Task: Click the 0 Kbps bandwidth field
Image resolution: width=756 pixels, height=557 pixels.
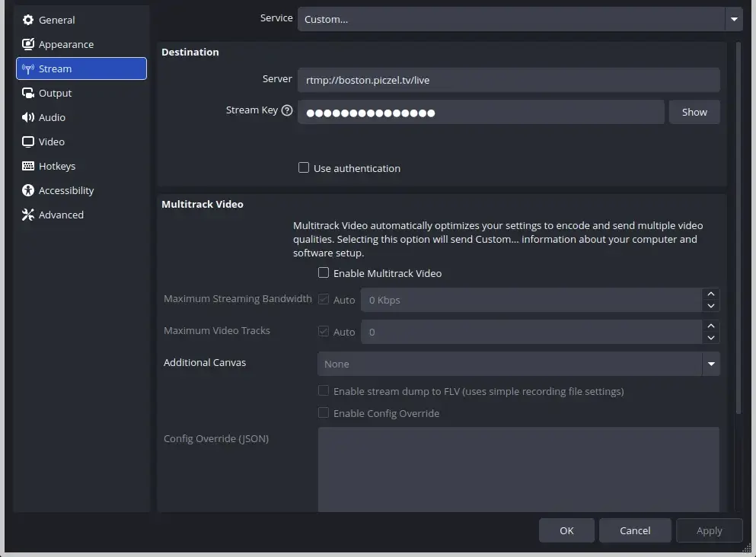Action: point(531,300)
